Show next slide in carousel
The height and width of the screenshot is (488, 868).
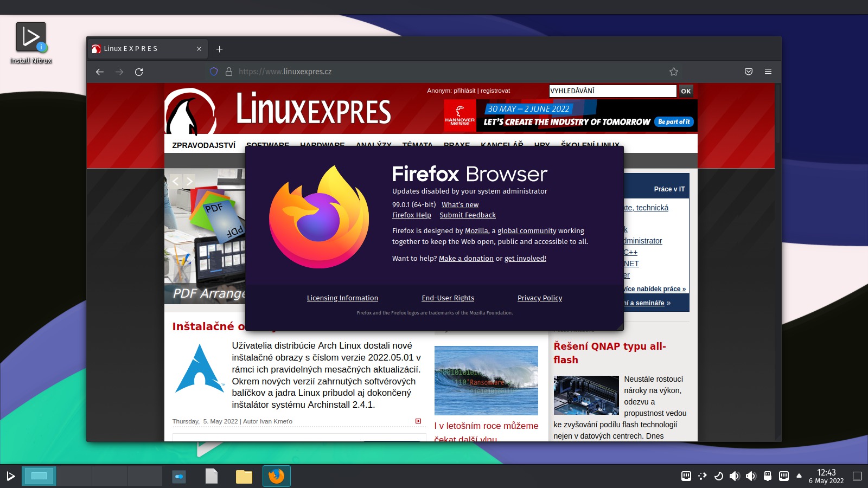coord(189,181)
